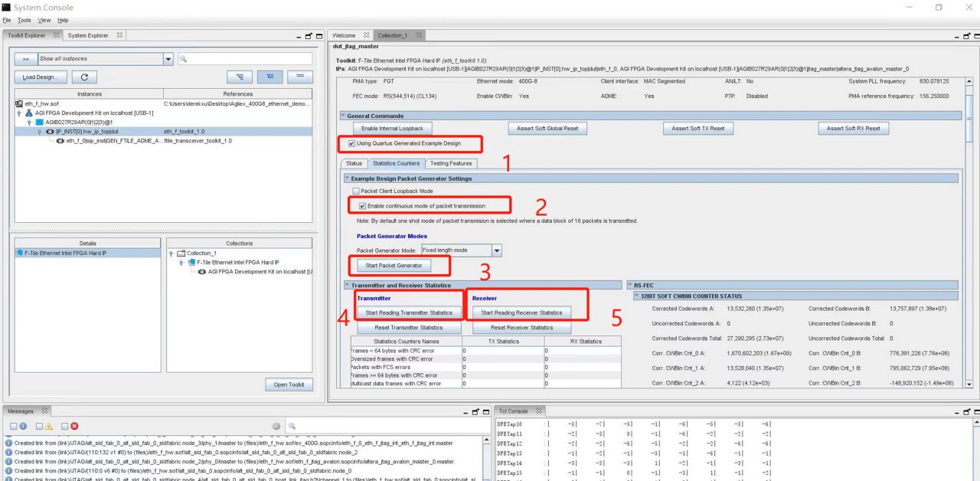The width and height of the screenshot is (980, 481).
Task: Open the Tools menu
Action: [24, 20]
